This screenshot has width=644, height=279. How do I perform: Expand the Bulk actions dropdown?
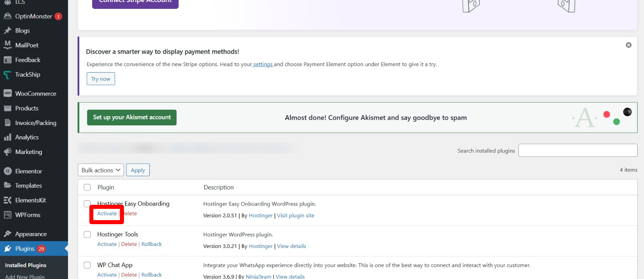pos(101,170)
